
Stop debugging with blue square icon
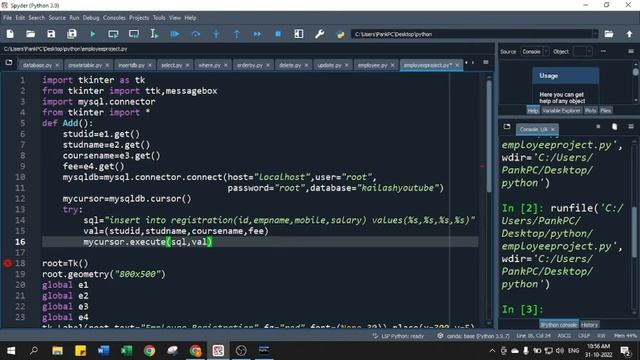[x=278, y=34]
